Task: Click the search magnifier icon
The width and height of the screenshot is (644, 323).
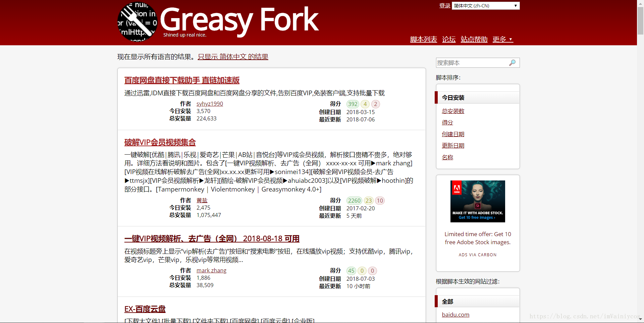Action: 512,63
